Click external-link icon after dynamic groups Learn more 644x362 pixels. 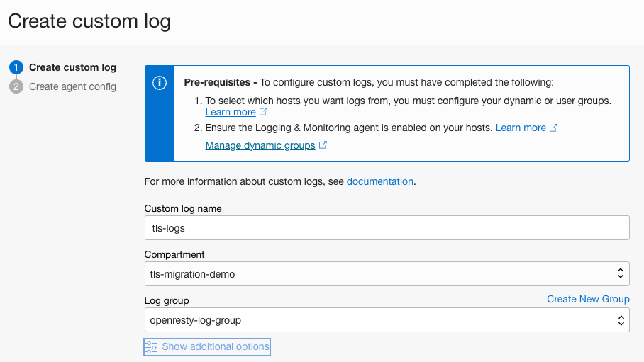pos(263,112)
